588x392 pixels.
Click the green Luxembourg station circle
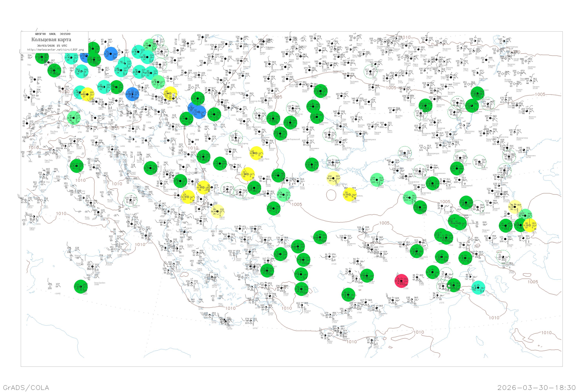pyautogui.click(x=54, y=70)
